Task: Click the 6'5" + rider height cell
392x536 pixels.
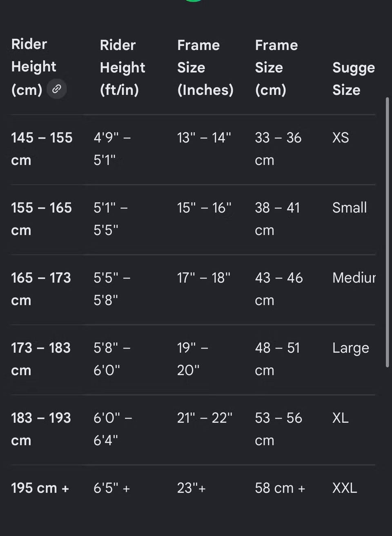Action: (x=112, y=488)
